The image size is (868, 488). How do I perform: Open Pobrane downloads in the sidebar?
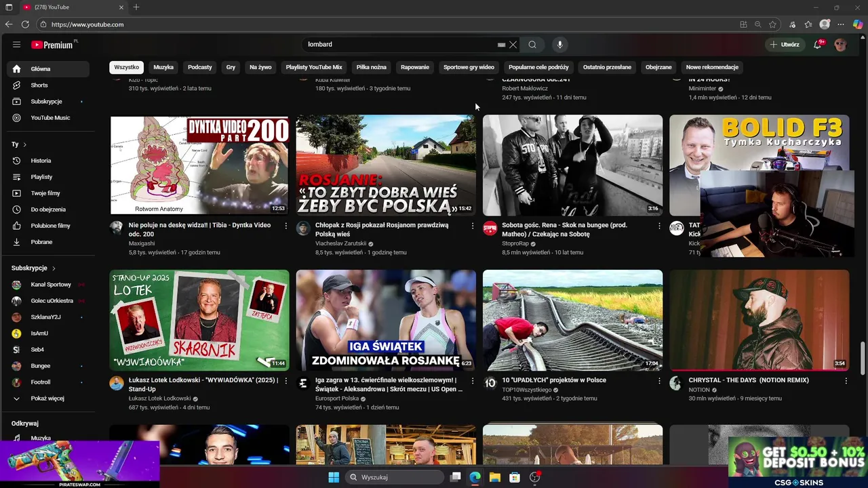coord(47,242)
